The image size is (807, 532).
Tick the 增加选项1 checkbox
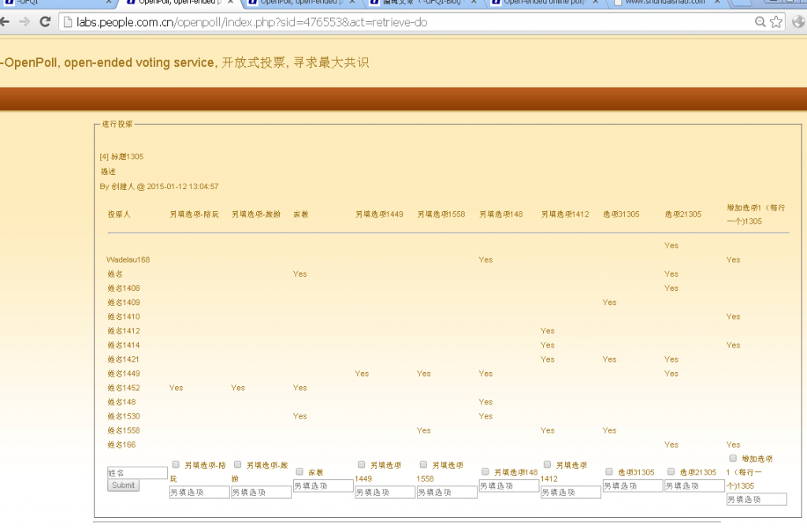[732, 459]
